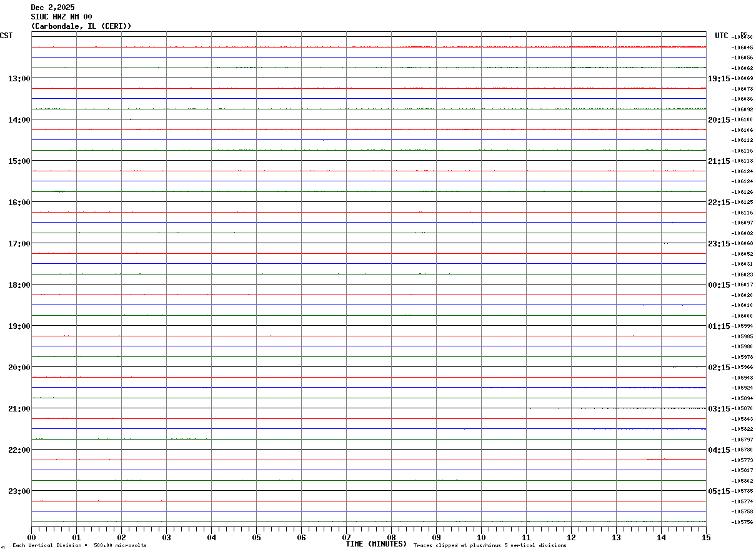The height and width of the screenshot is (554, 756).
Task: Click minute tick label '00' on time axis
Action: 32,537
